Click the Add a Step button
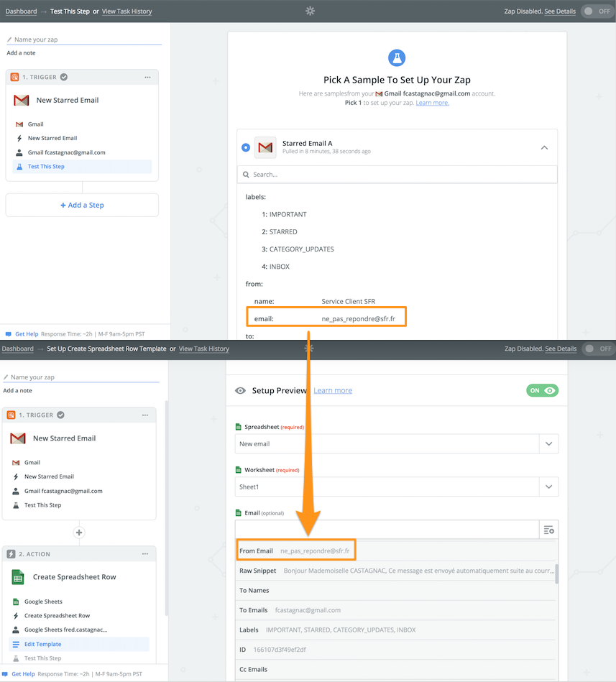The height and width of the screenshot is (682, 616). point(82,205)
